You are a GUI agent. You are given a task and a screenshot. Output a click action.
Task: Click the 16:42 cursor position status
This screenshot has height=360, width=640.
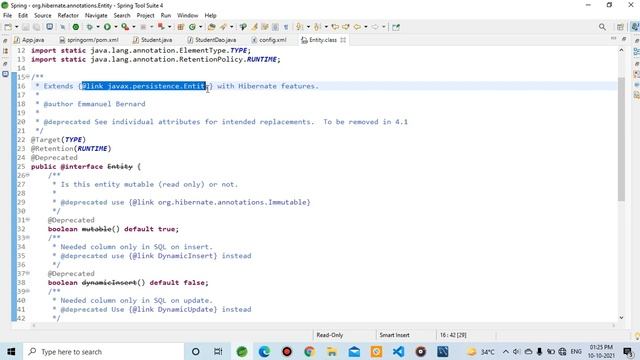(x=453, y=335)
